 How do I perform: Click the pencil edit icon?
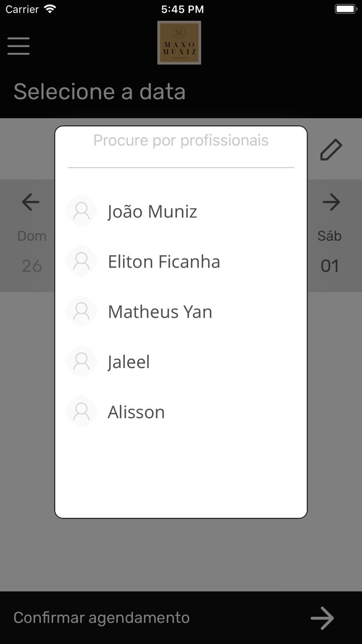coord(331,149)
